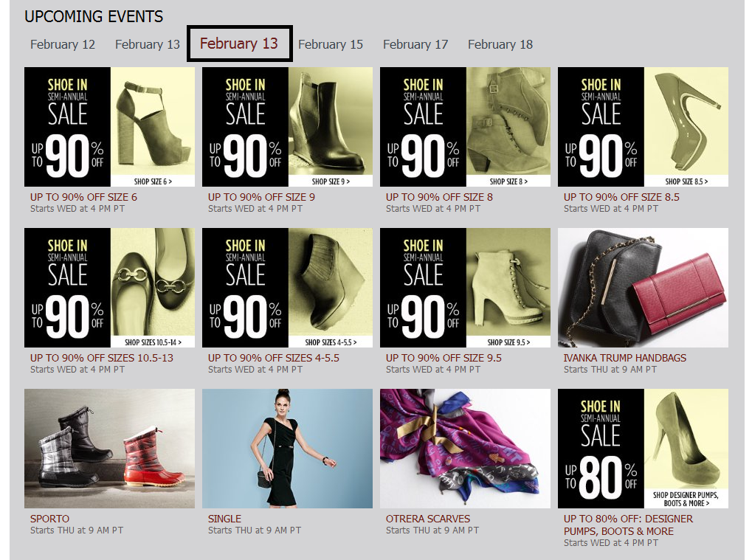Switch to the February 15 tab
Screen dimensions: 752x560
click(x=331, y=44)
